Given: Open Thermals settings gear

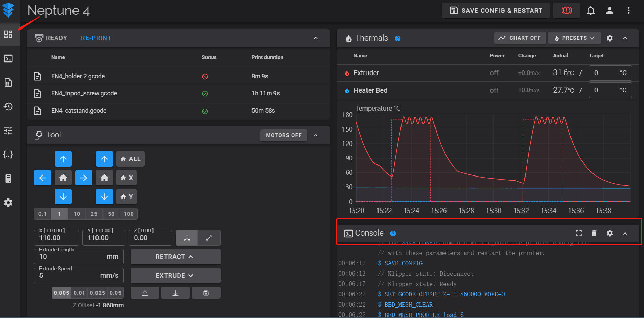Looking at the screenshot, I should pyautogui.click(x=610, y=38).
